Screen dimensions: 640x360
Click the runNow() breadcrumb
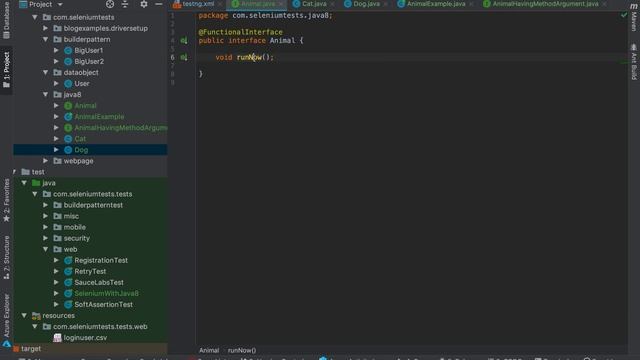point(242,350)
